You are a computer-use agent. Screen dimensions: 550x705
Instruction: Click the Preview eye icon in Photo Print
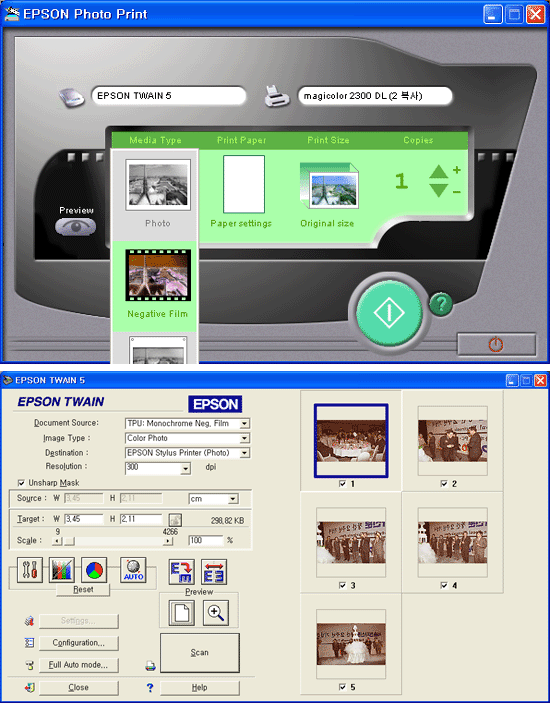(x=76, y=227)
